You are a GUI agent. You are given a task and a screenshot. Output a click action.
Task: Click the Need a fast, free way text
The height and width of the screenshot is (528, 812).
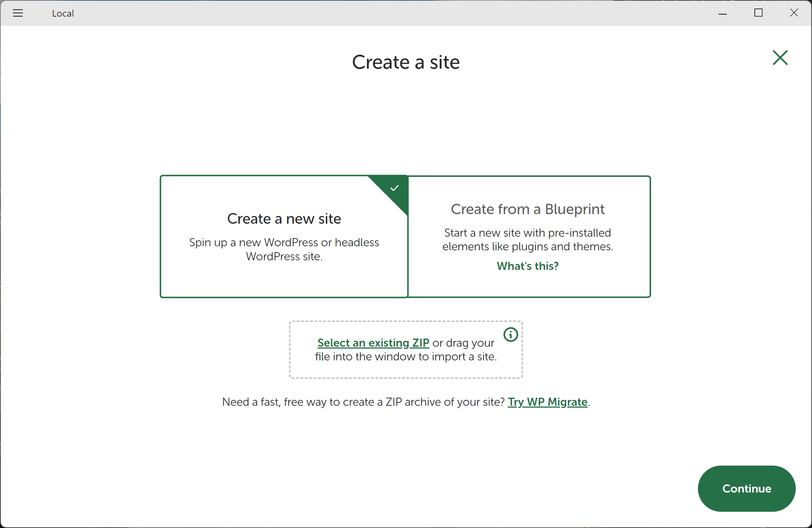point(363,402)
